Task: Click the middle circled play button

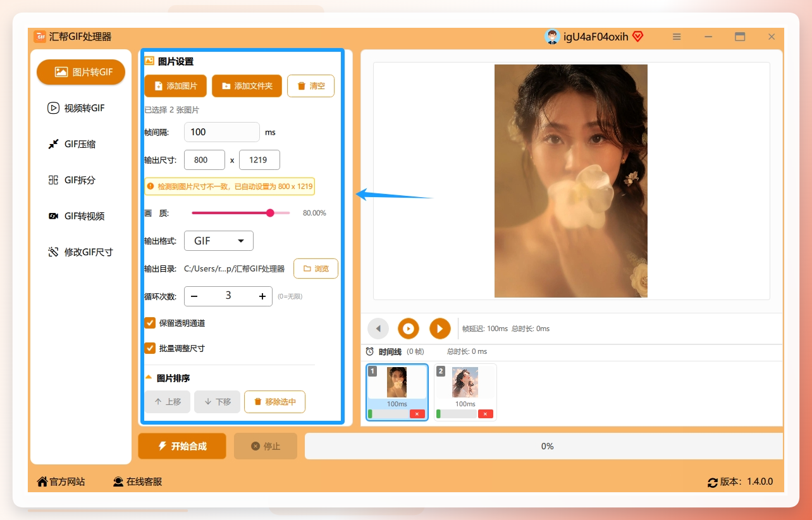Action: pyautogui.click(x=409, y=329)
